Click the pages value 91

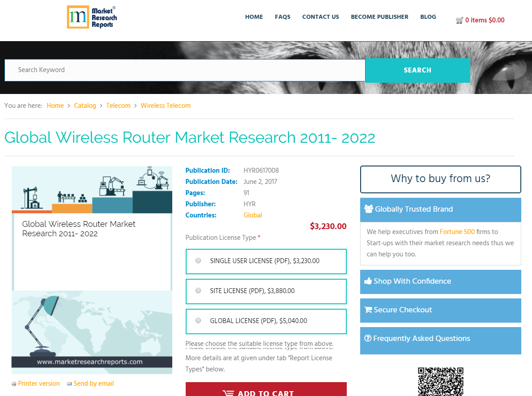point(247,193)
